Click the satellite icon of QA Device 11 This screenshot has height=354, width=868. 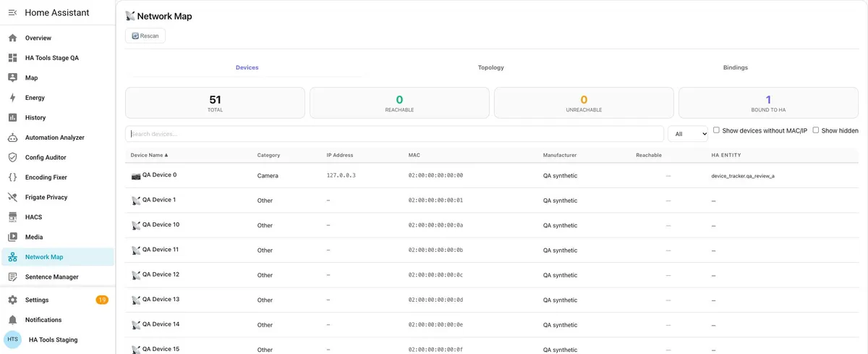[136, 250]
